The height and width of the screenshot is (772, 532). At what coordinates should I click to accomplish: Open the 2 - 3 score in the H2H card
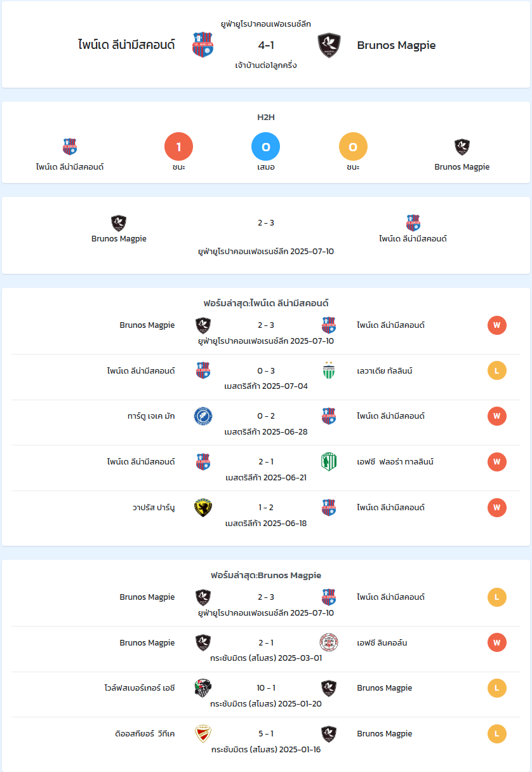pyautogui.click(x=266, y=223)
